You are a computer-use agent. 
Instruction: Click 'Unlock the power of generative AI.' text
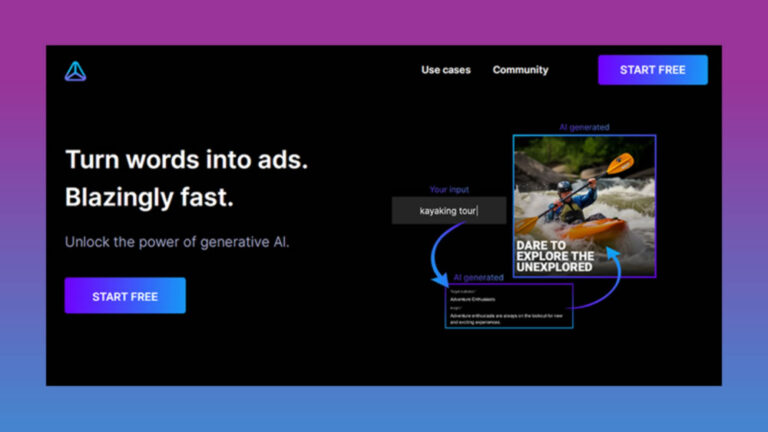point(177,242)
